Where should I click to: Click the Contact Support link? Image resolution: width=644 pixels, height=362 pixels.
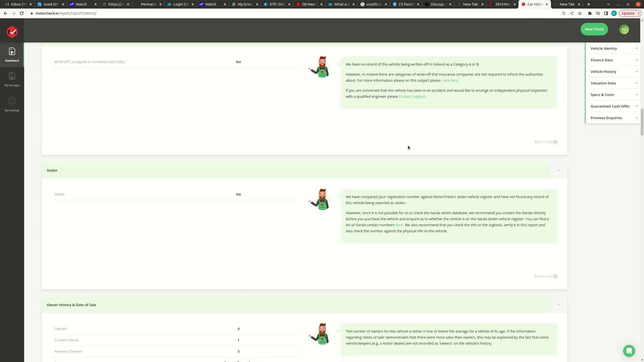coord(412,97)
